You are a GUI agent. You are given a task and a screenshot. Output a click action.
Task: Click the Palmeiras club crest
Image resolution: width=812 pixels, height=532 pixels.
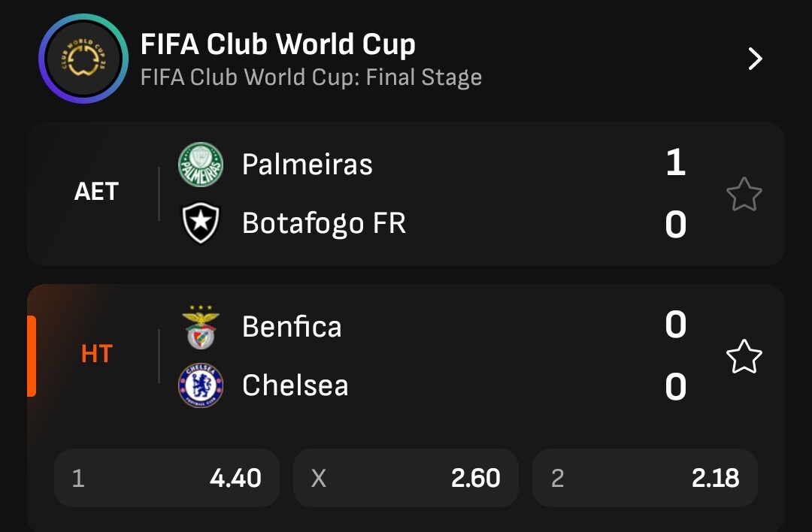[201, 165]
